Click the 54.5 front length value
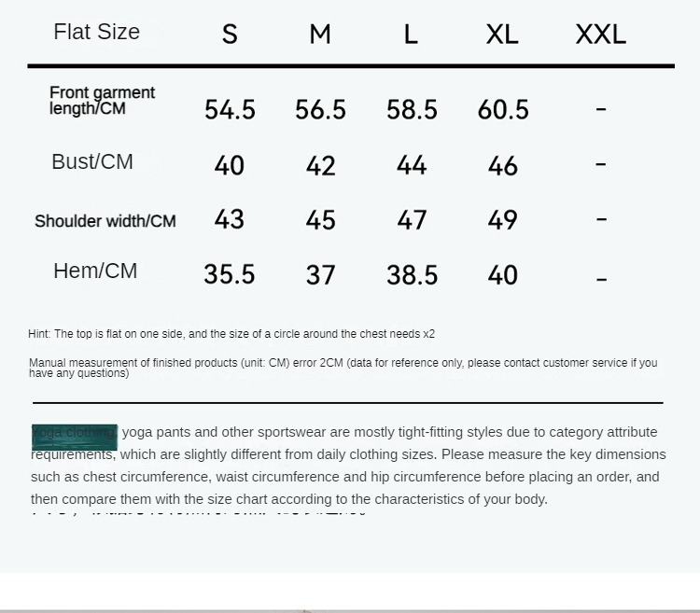700x613 pixels. pos(230,109)
